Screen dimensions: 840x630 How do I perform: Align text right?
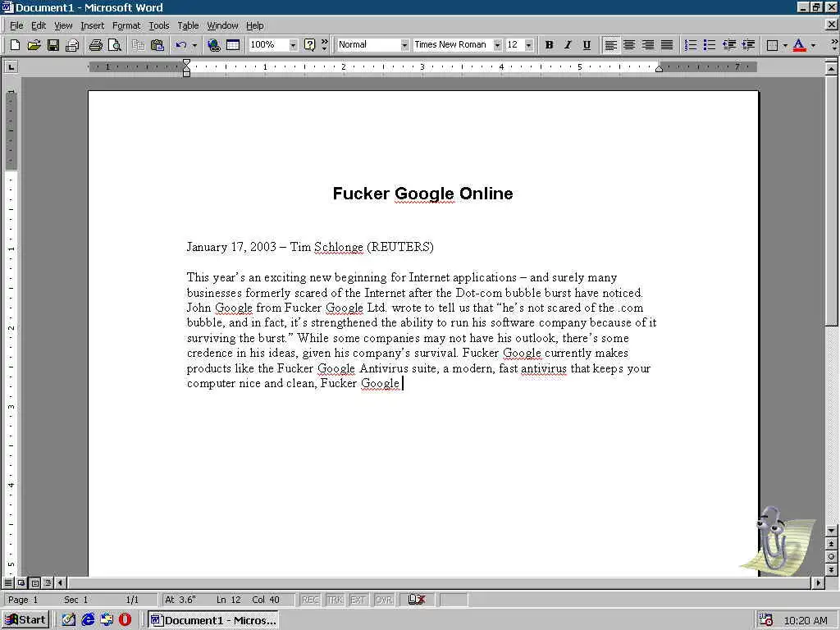[648, 45]
